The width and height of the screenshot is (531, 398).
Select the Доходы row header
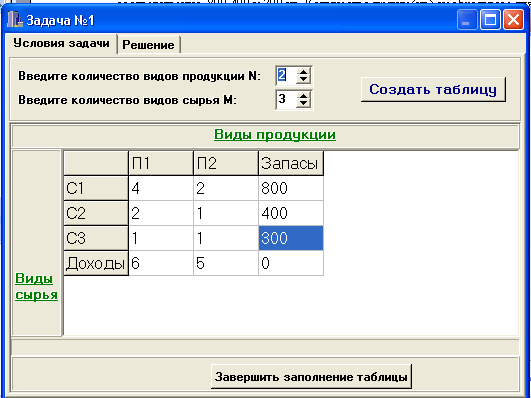[96, 264]
